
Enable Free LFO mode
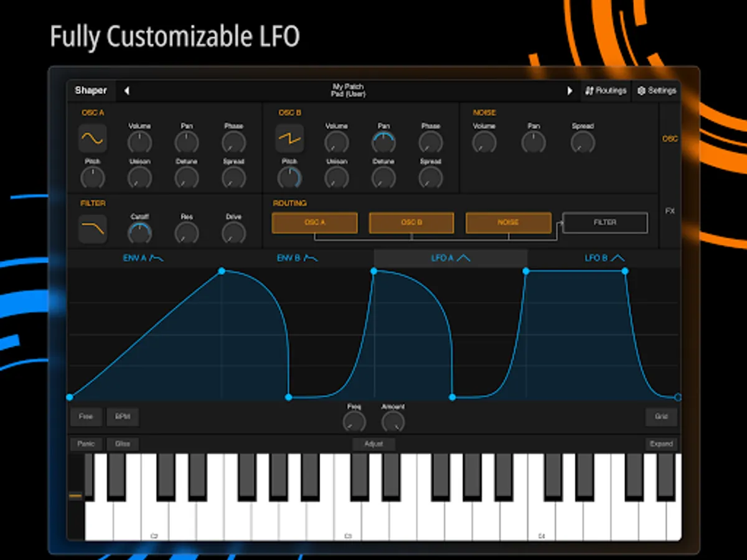pyautogui.click(x=86, y=417)
